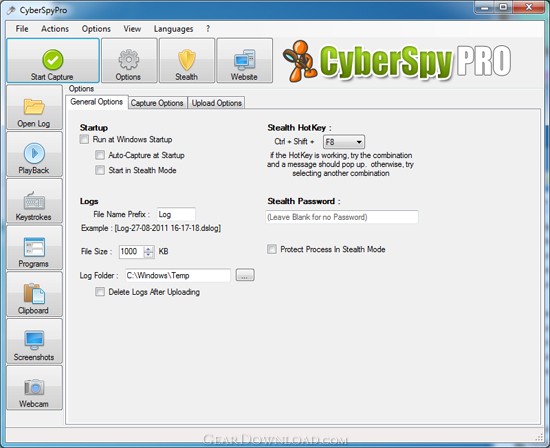Launch PlayBack in the sidebar
Image resolution: width=550 pixels, height=448 pixels.
[x=34, y=154]
